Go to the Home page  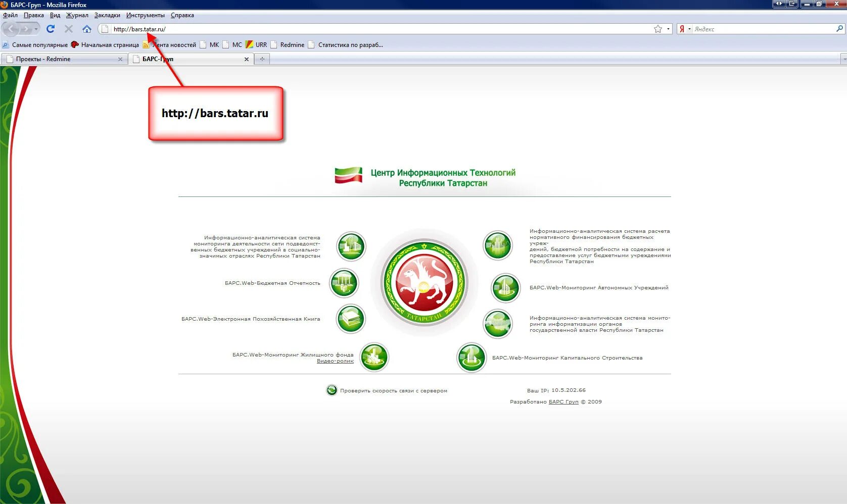pos(87,29)
